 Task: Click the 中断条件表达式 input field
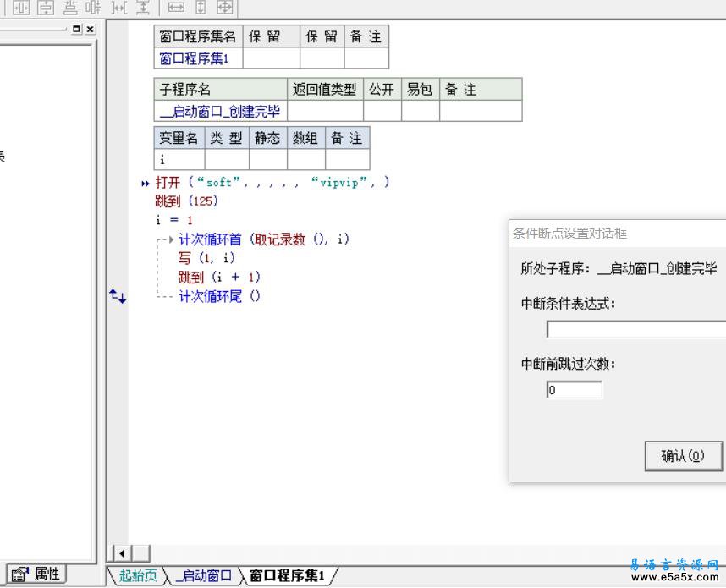click(636, 330)
